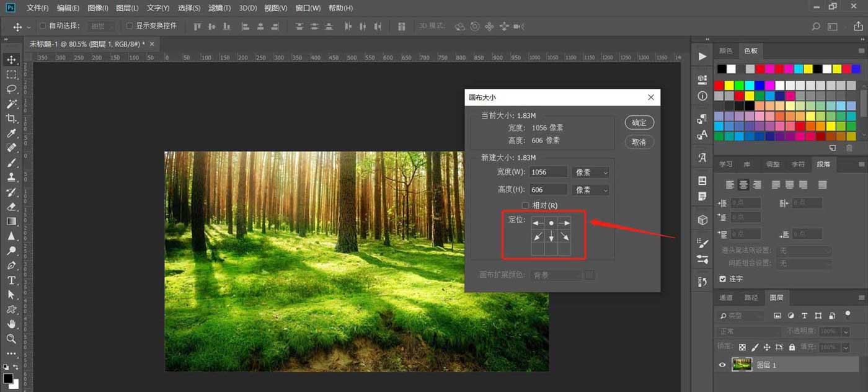The image size is (868, 392).
Task: Select the Gradient tool
Action: point(11,221)
